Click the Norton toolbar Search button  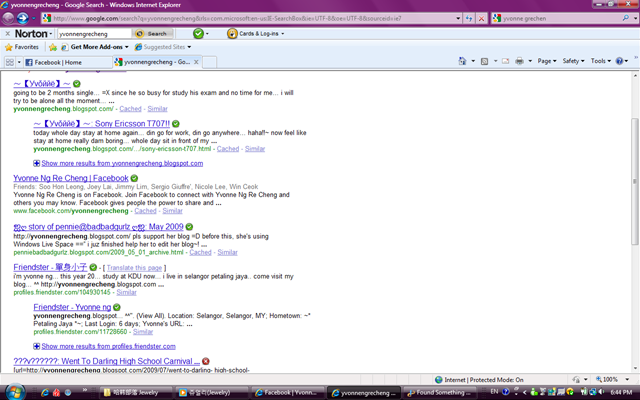tap(153, 33)
